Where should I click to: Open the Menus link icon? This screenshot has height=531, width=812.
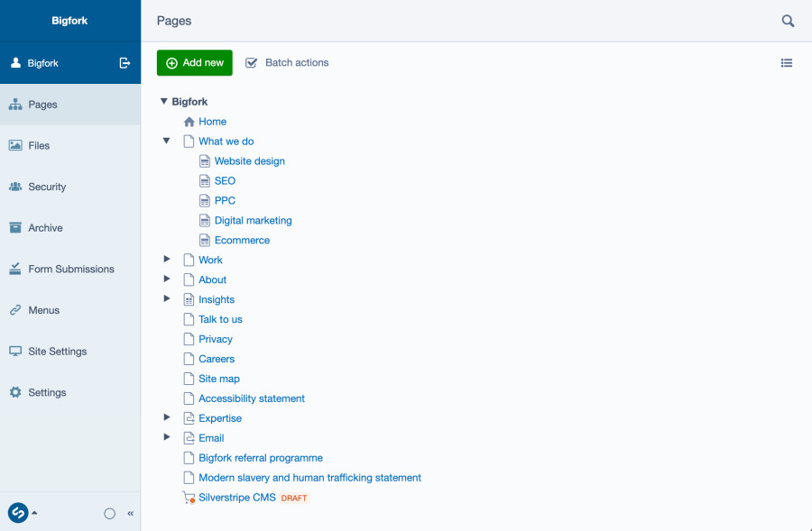click(x=17, y=310)
